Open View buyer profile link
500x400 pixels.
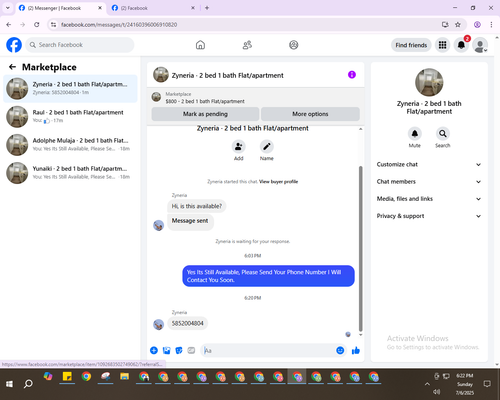click(x=278, y=182)
